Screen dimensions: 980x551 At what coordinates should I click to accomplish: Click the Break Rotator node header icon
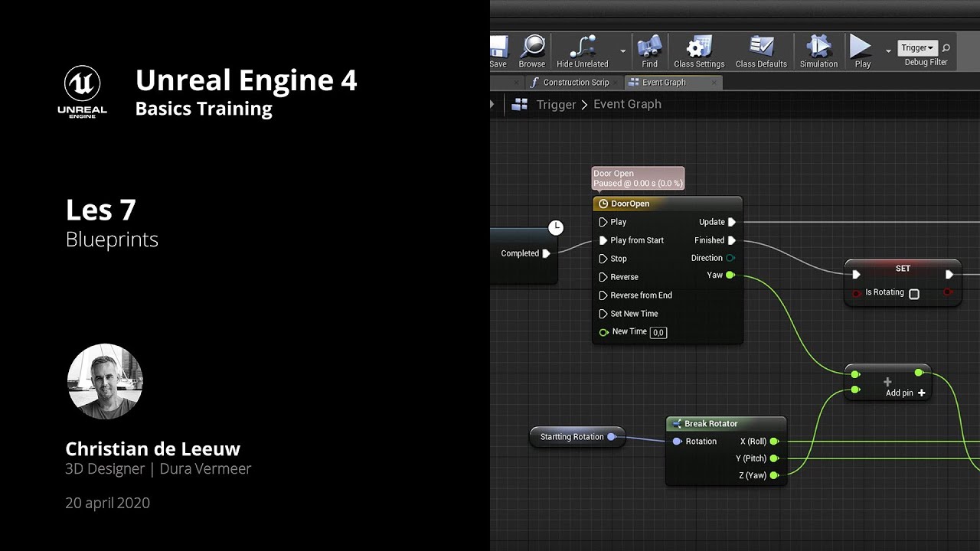point(676,423)
